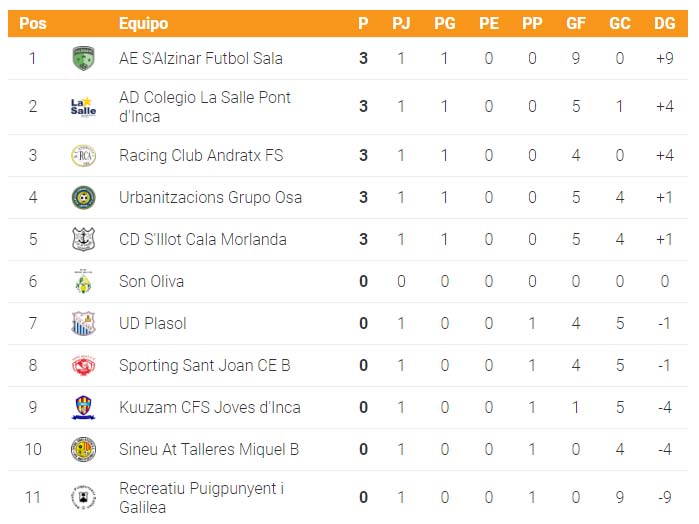Click the Pos column header

tap(33, 23)
